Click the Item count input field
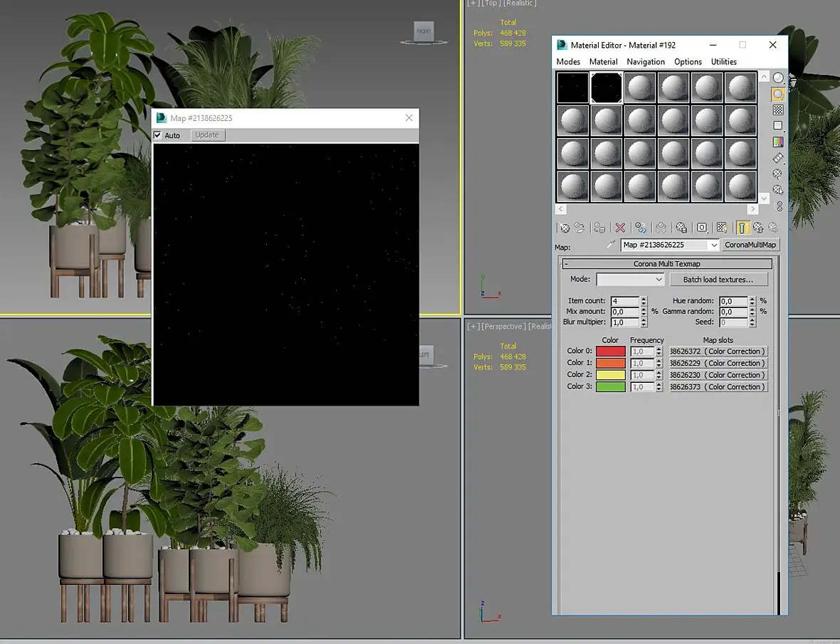840x644 pixels. (x=625, y=302)
